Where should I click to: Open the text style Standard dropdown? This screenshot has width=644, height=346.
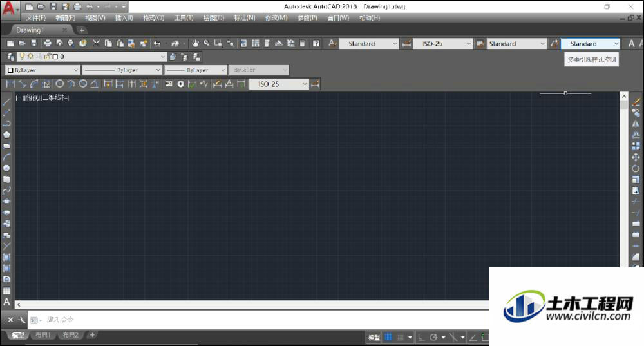coord(369,44)
